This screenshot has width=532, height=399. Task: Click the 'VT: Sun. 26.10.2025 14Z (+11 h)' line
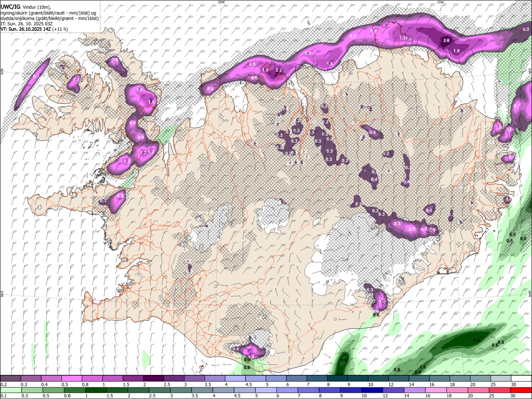[34, 29]
